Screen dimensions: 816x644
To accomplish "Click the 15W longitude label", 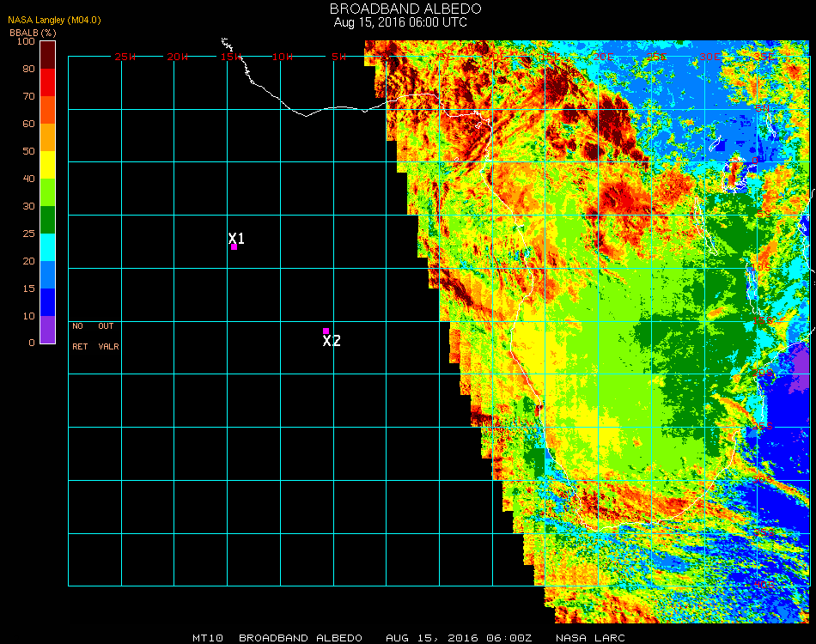I will click(x=231, y=57).
